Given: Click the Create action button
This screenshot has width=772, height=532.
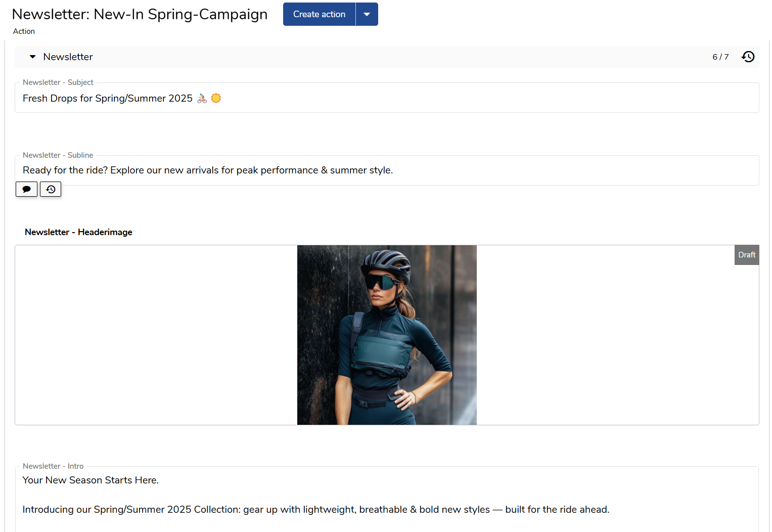Looking at the screenshot, I should tap(320, 14).
